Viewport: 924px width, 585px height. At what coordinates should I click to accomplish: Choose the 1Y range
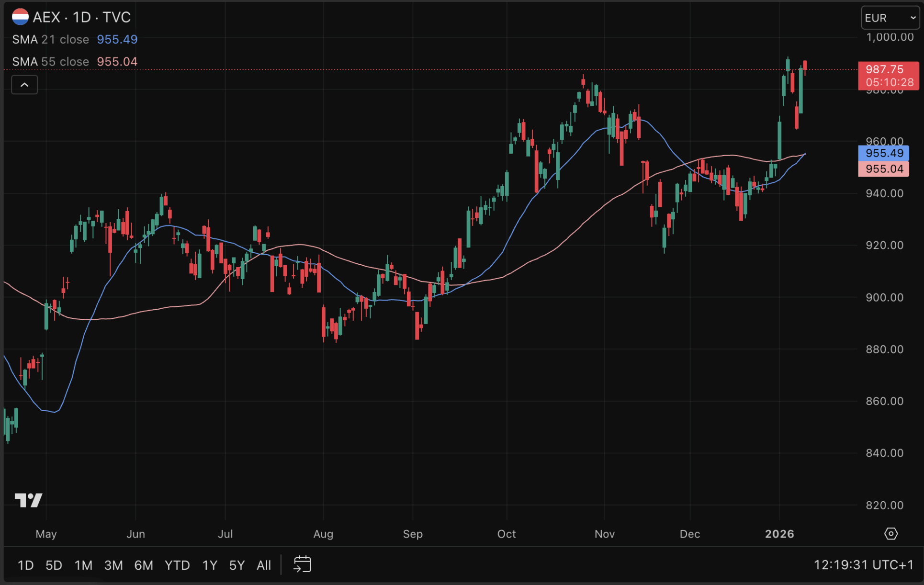click(x=210, y=565)
